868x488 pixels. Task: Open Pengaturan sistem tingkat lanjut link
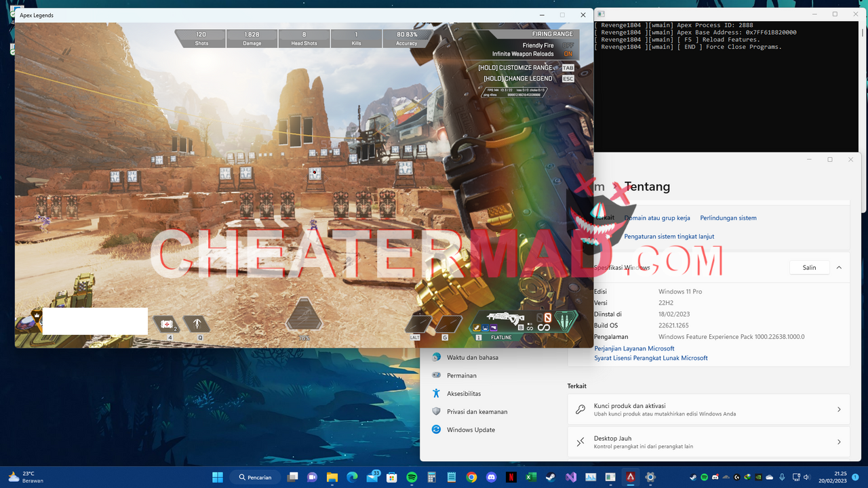click(x=669, y=237)
